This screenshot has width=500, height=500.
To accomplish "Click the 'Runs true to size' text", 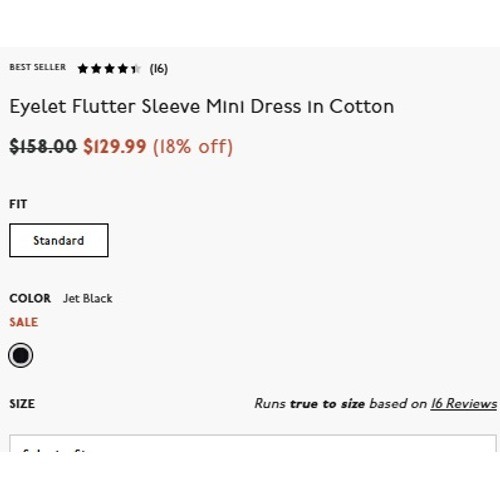I will [310, 404].
